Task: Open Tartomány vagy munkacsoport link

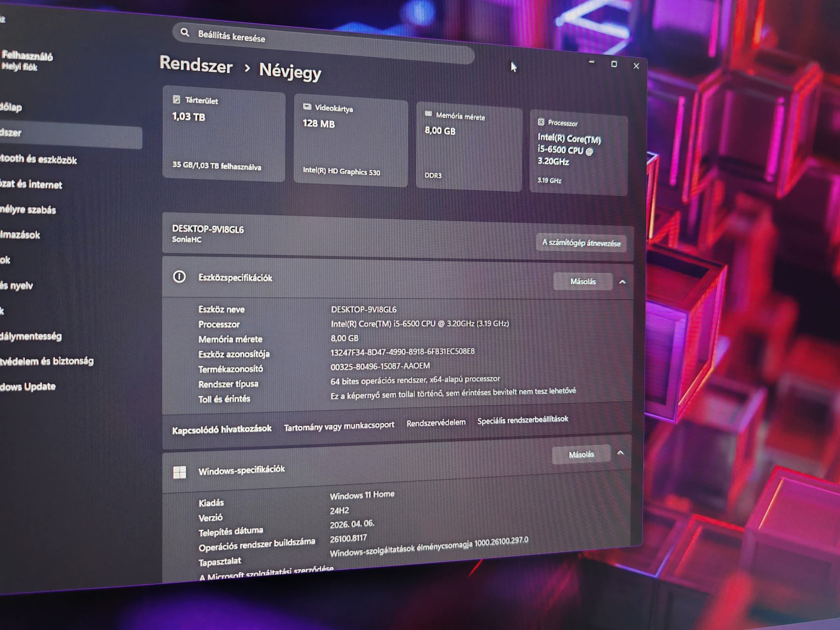Action: point(339,426)
